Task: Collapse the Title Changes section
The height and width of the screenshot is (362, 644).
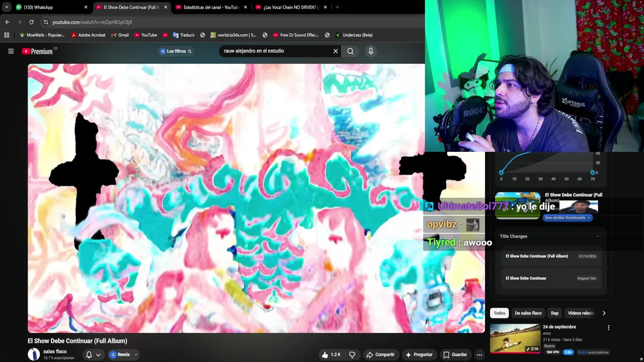Action: click(x=598, y=236)
